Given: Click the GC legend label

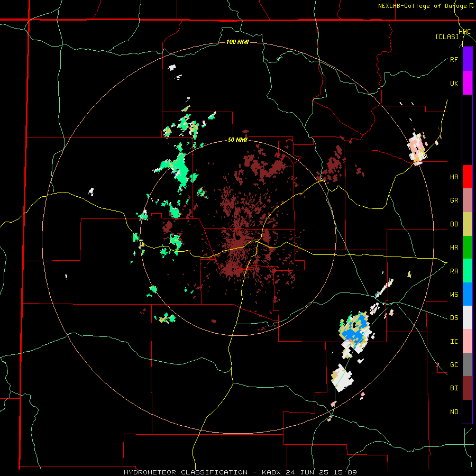Looking at the screenshot, I should pyautogui.click(x=454, y=365).
